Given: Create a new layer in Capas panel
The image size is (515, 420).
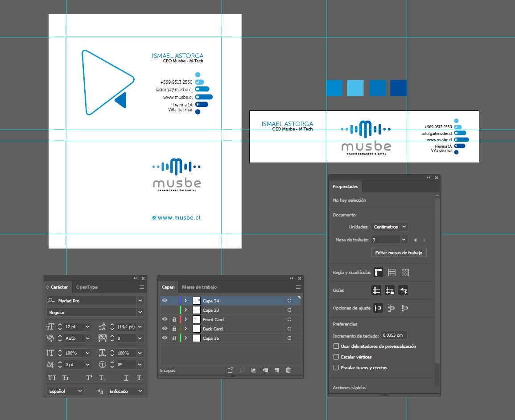Looking at the screenshot, I should 277,370.
